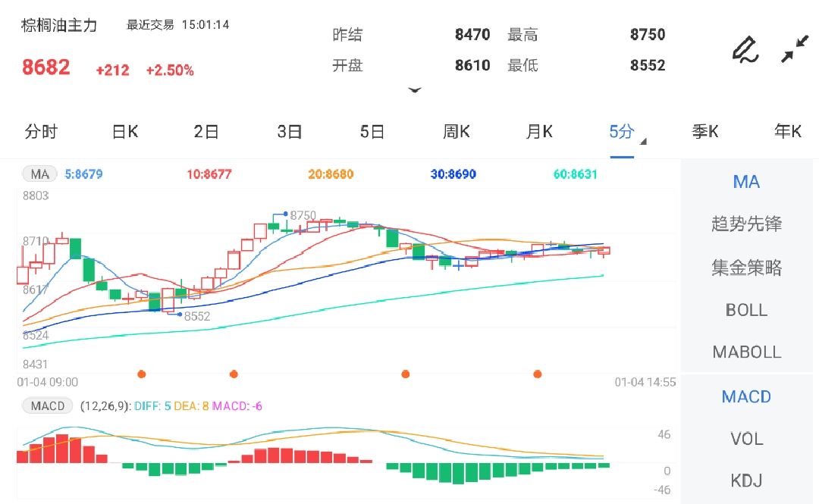The height and width of the screenshot is (504, 819).
Task: Select 集金策略 indicator
Action: 746,268
